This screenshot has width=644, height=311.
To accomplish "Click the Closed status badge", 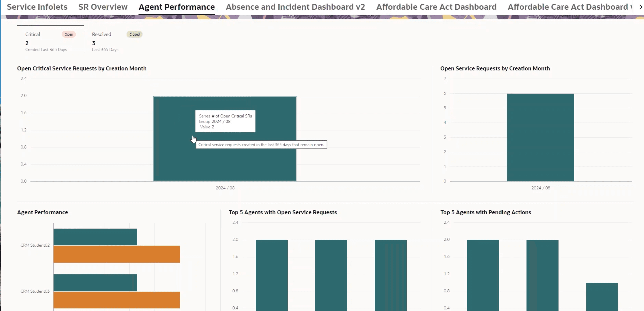I will point(134,34).
